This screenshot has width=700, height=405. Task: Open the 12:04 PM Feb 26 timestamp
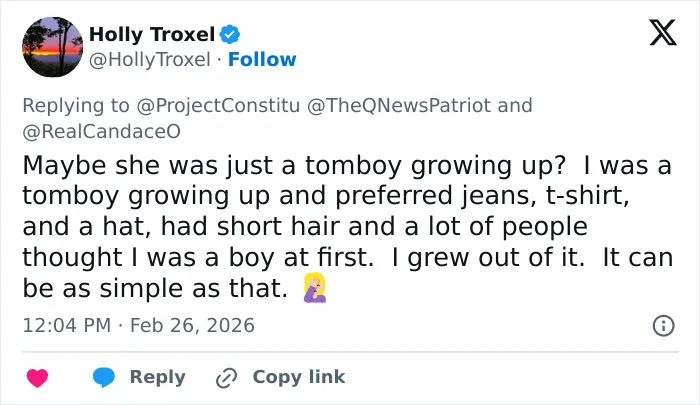click(138, 326)
